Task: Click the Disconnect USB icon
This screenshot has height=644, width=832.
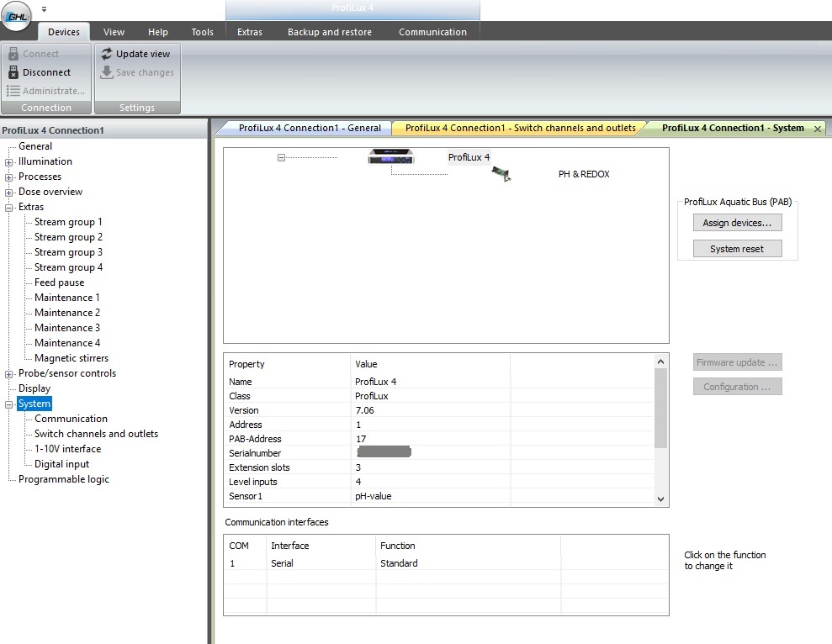Action: (13, 72)
